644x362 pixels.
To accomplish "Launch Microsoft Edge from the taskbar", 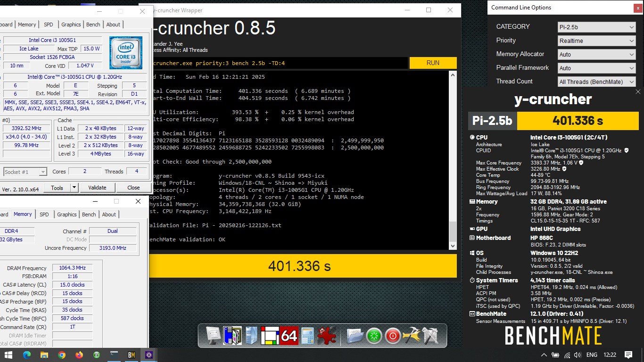I will 26,355.
